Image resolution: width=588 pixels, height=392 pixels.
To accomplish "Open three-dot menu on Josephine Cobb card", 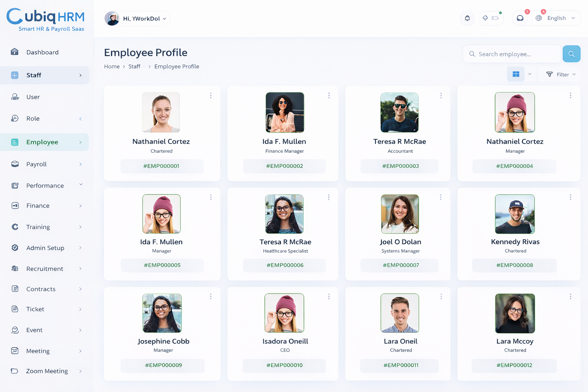I will tap(211, 297).
